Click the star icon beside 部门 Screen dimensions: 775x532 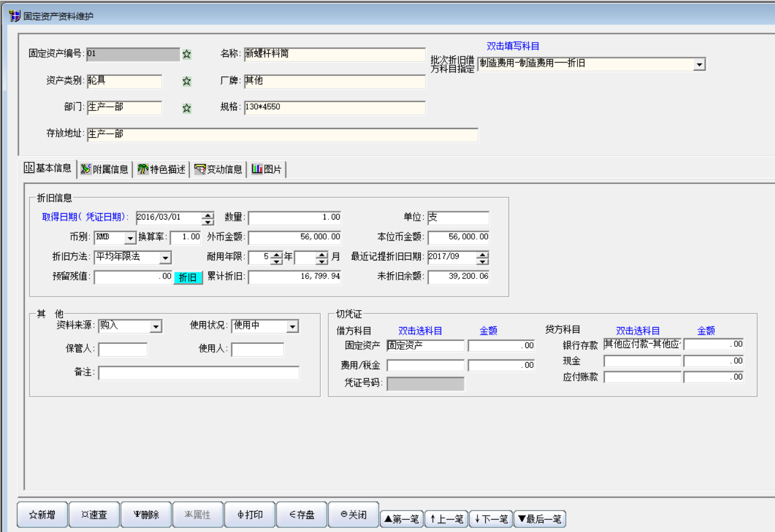(186, 108)
